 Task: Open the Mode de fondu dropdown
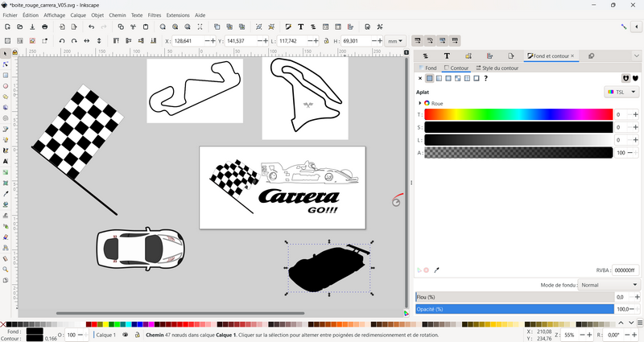609,285
